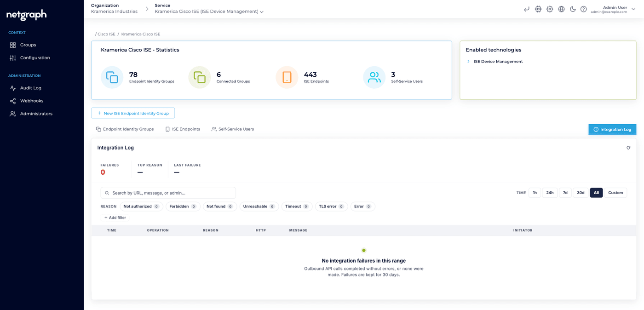Toggle the Not authorized reason filter
This screenshot has height=310, width=644.
pos(141,207)
